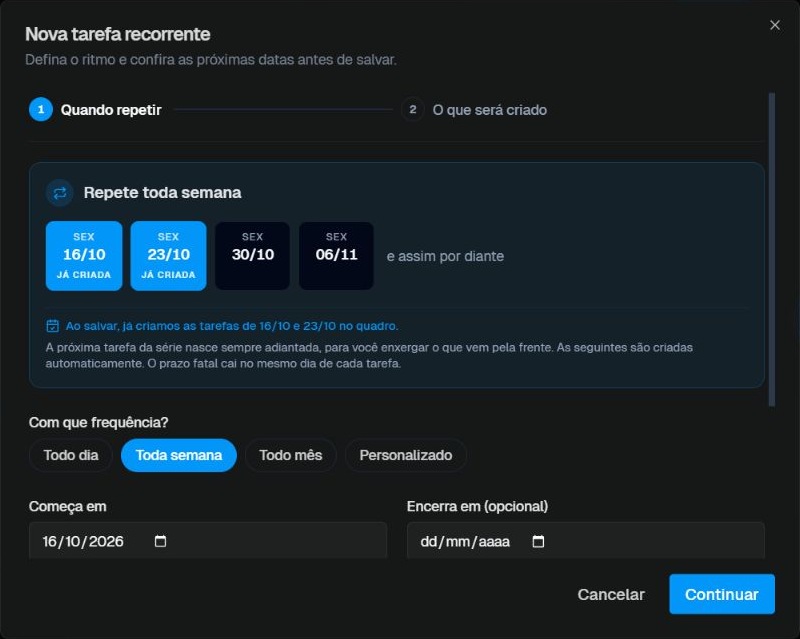
Task: Select the SEX 23/10 date card
Action: coord(168,256)
